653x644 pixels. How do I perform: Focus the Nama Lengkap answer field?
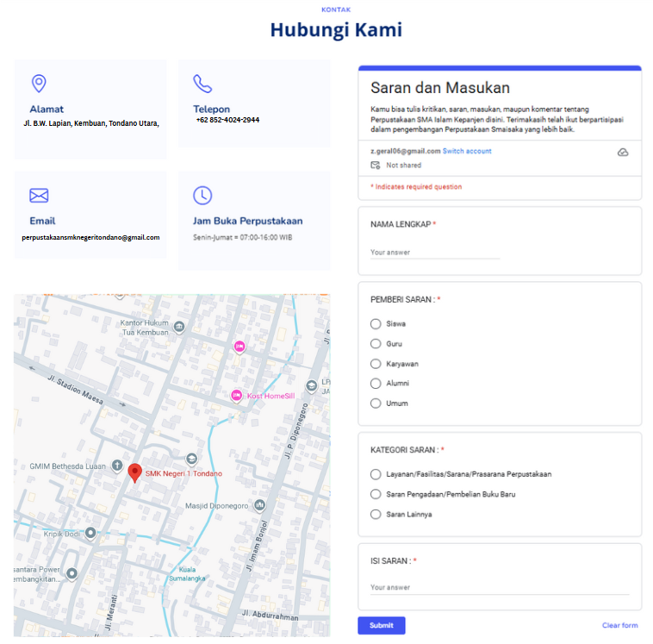click(x=434, y=253)
